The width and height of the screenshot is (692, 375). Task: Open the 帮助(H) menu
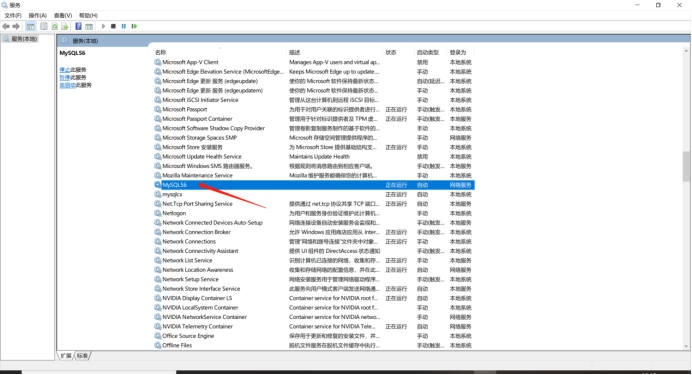click(x=88, y=15)
